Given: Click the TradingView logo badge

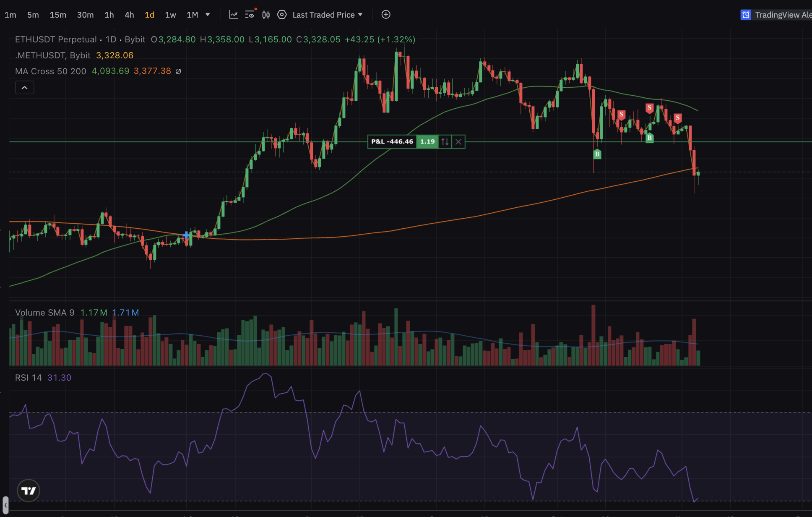Looking at the screenshot, I should click(29, 490).
